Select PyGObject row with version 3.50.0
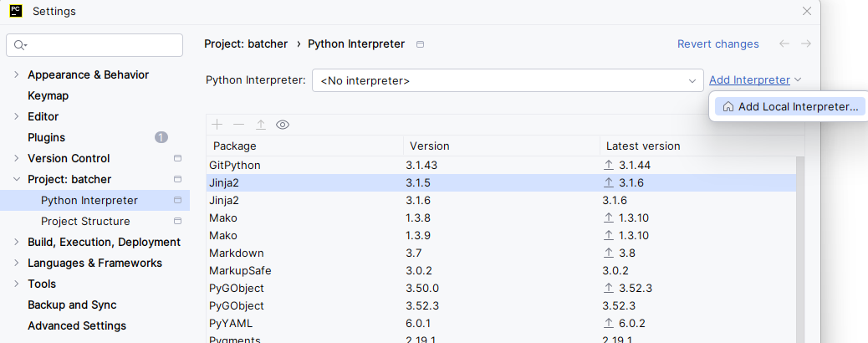 (x=502, y=288)
